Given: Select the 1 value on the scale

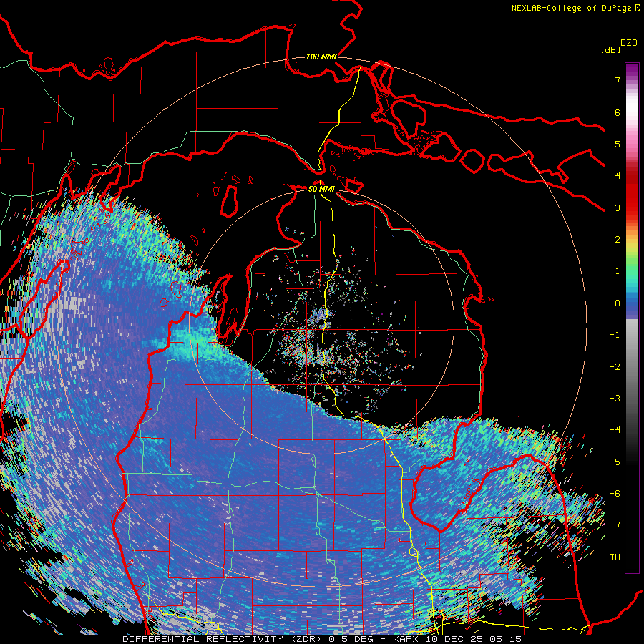Looking at the screenshot, I should pyautogui.click(x=618, y=271).
